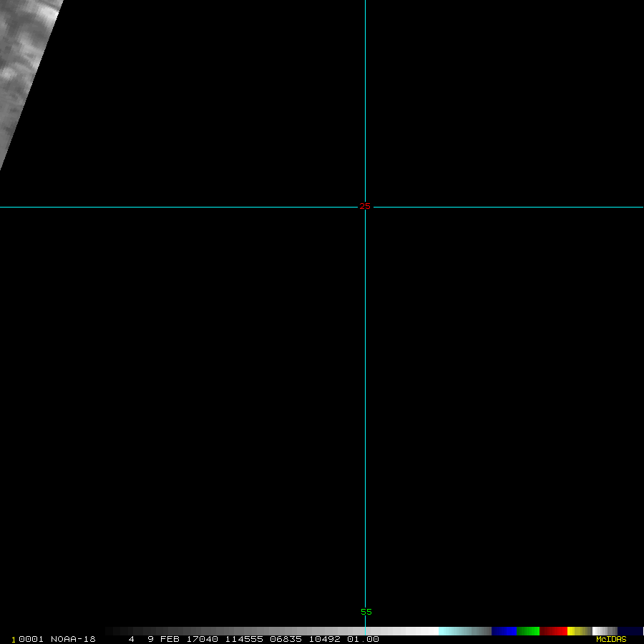Click the 0001 frame number in status line
Screen dimensions: 644x644
[x=30, y=639]
